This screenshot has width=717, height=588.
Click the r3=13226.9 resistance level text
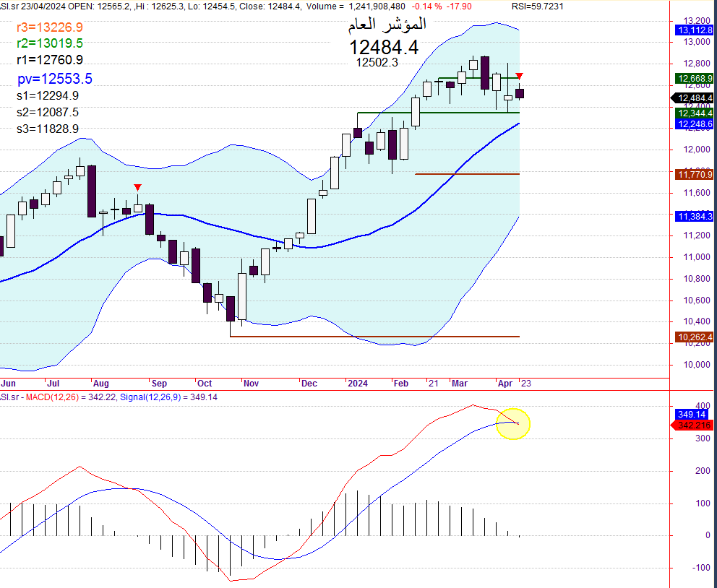(50, 27)
